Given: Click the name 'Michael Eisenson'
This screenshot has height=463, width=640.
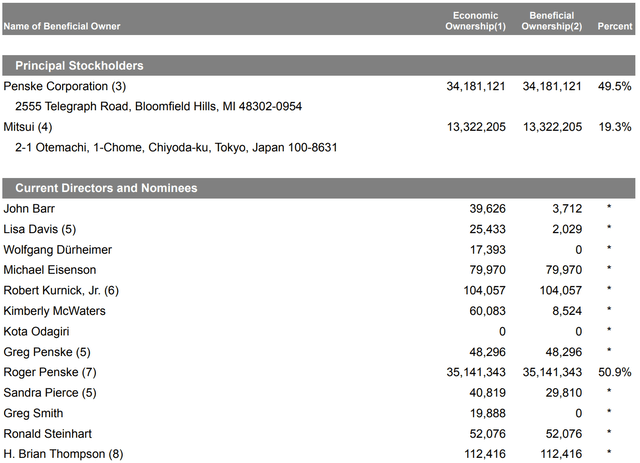Looking at the screenshot, I should pyautogui.click(x=50, y=270).
